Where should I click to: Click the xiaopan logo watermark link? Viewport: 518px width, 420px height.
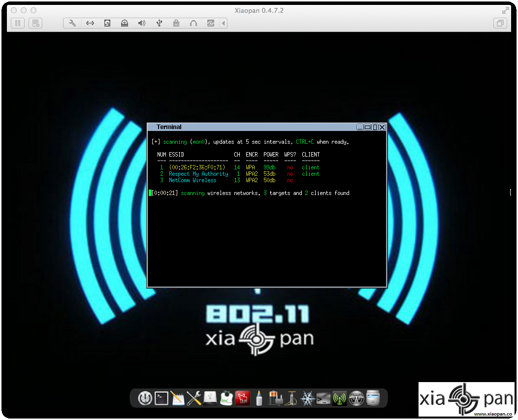point(466,399)
